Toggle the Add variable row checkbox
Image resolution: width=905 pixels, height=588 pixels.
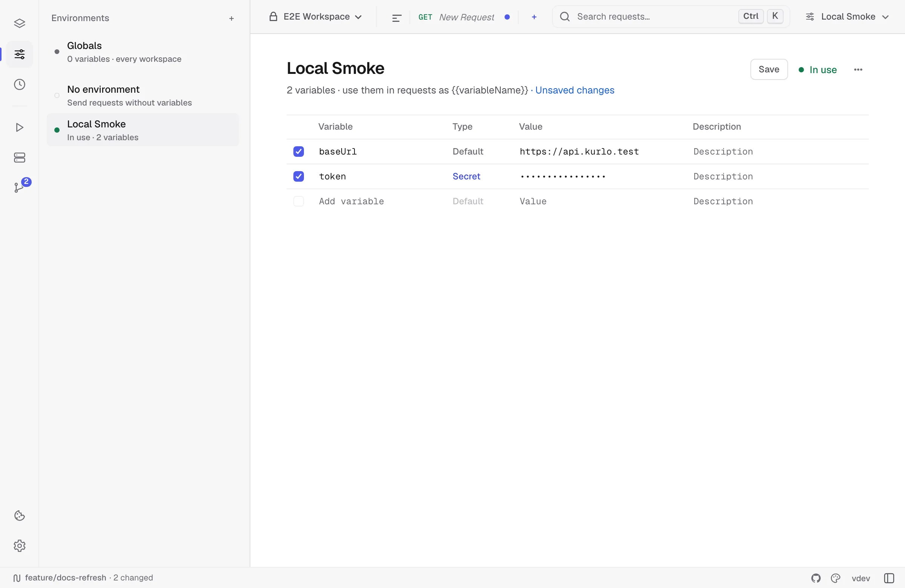[x=299, y=201]
